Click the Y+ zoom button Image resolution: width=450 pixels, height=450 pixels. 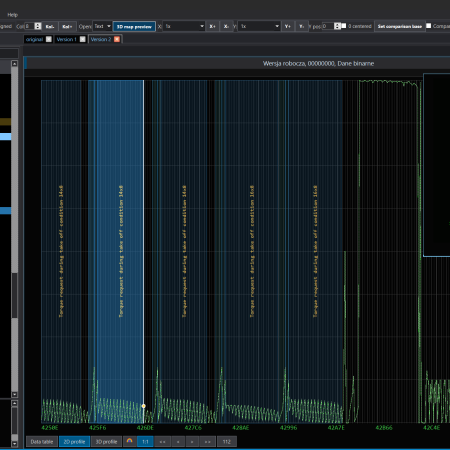pyautogui.click(x=288, y=26)
